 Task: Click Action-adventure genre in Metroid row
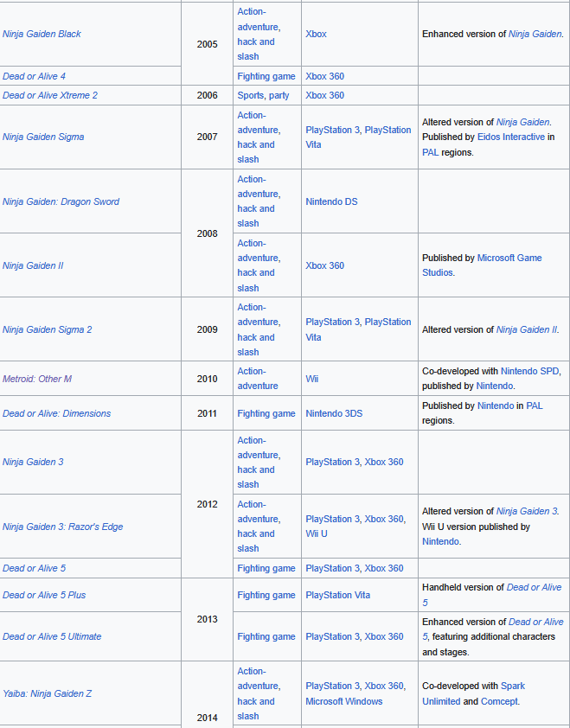click(258, 379)
